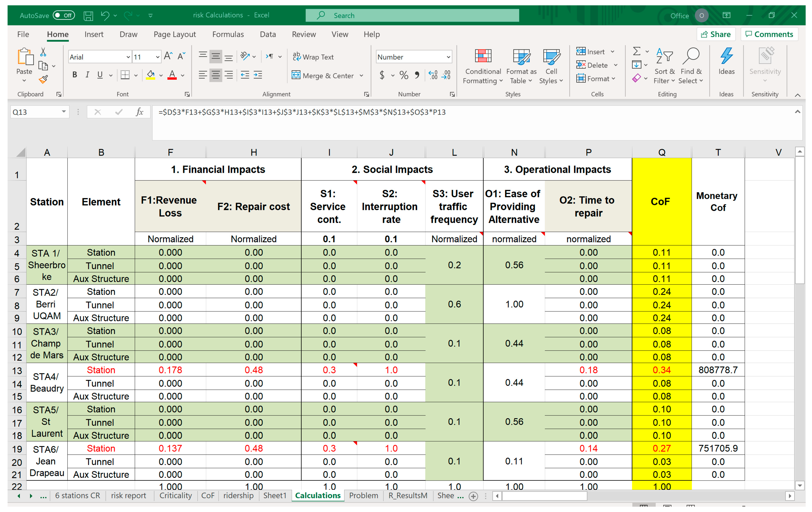The width and height of the screenshot is (812, 512).
Task: Switch to the Criticality sheet tab
Action: coord(175,495)
